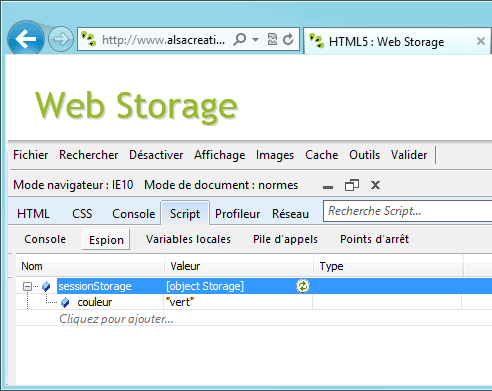Click the Refresh icon in address bar
The width and height of the screenshot is (492, 391).
pos(288,39)
